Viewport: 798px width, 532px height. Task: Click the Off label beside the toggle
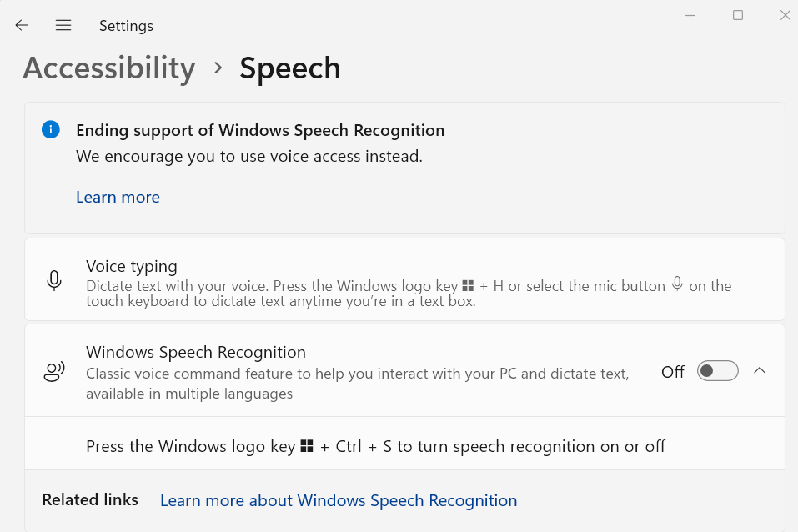[x=673, y=372]
